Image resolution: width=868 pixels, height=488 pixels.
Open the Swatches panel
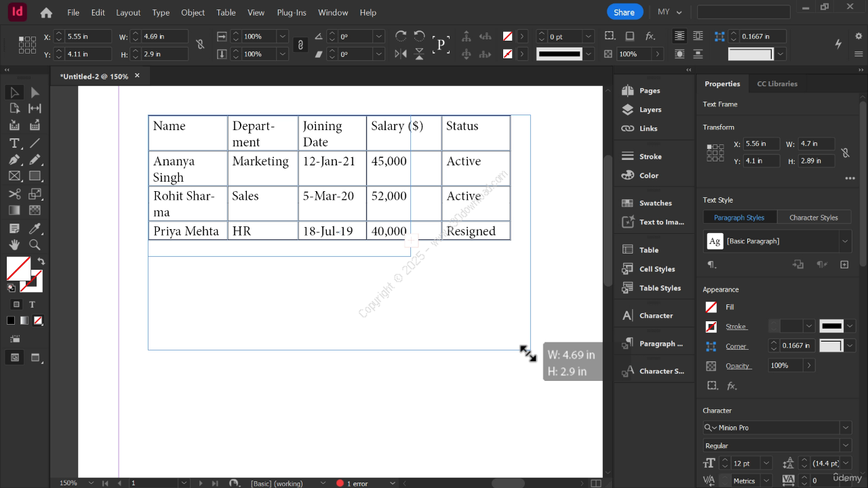(x=654, y=203)
